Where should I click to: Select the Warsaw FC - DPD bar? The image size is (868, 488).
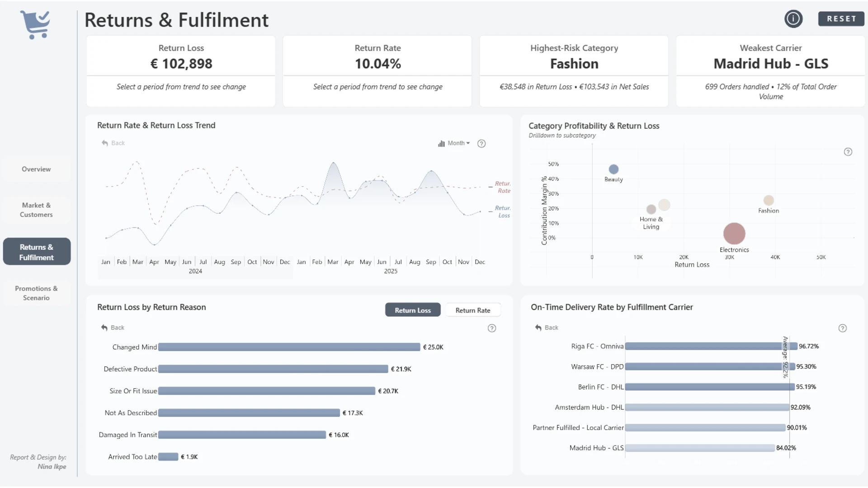click(710, 367)
